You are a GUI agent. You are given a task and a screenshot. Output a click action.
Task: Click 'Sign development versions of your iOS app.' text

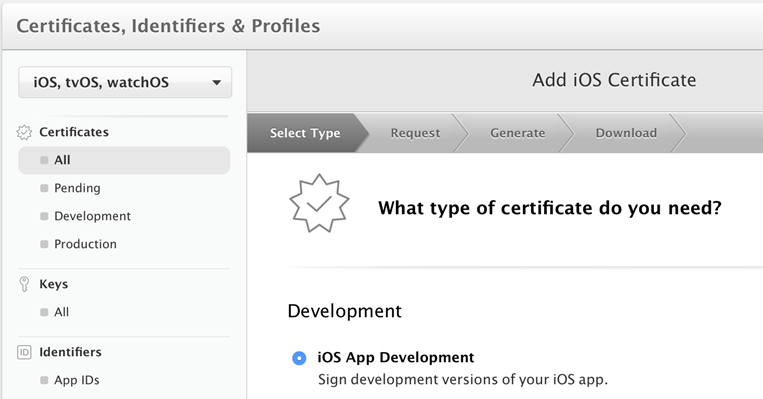463,380
